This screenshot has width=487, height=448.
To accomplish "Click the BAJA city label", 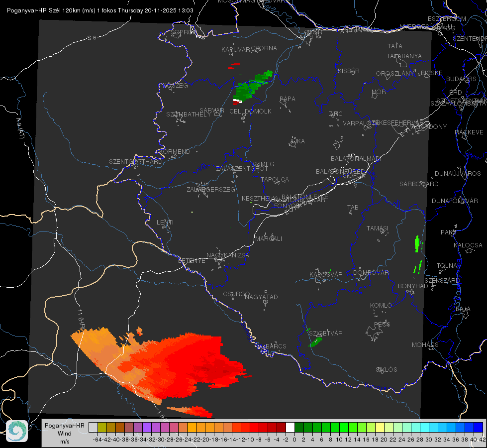I will click(463, 309).
